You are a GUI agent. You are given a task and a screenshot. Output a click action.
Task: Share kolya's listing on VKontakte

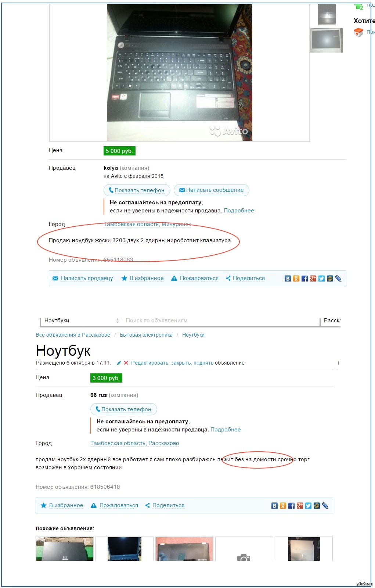288,279
